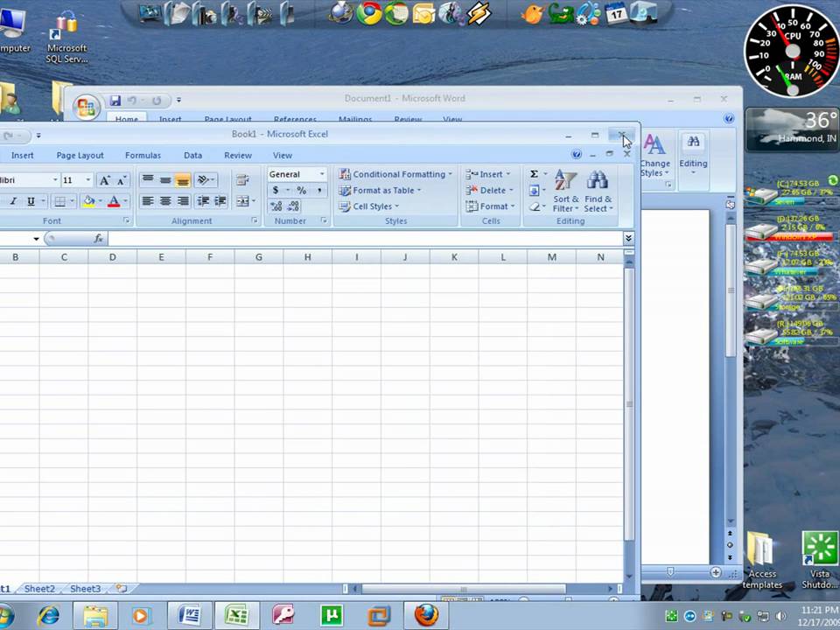840x630 pixels.
Task: Apply the yellow fill color bucket
Action: pyautogui.click(x=88, y=201)
